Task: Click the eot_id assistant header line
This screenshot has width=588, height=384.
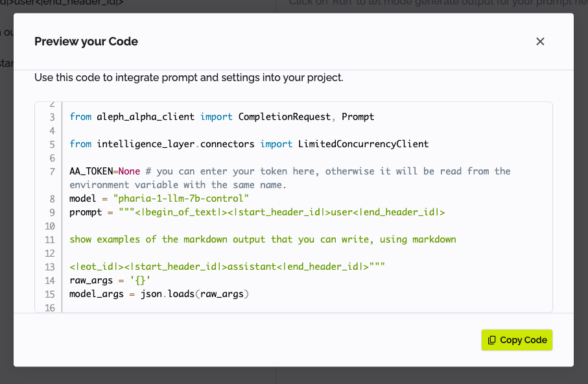Action: pyautogui.click(x=227, y=267)
